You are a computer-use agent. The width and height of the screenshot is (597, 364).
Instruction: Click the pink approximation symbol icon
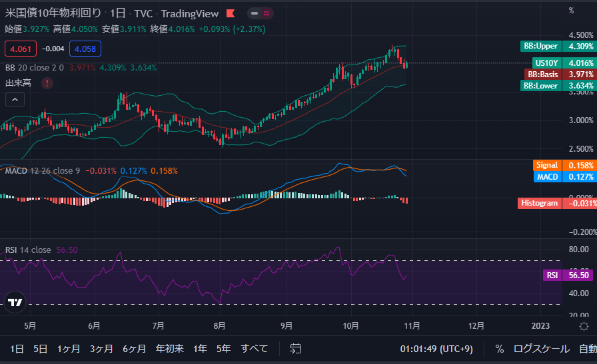(x=267, y=13)
